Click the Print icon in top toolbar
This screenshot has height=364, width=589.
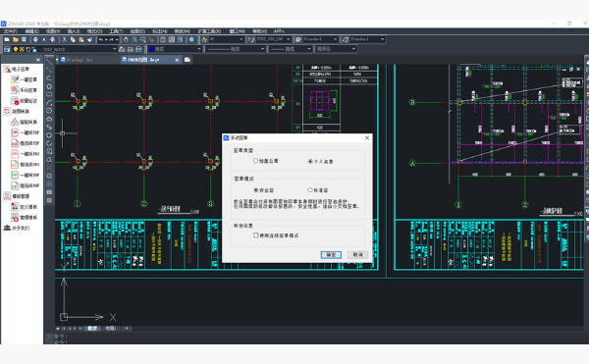click(x=35, y=39)
